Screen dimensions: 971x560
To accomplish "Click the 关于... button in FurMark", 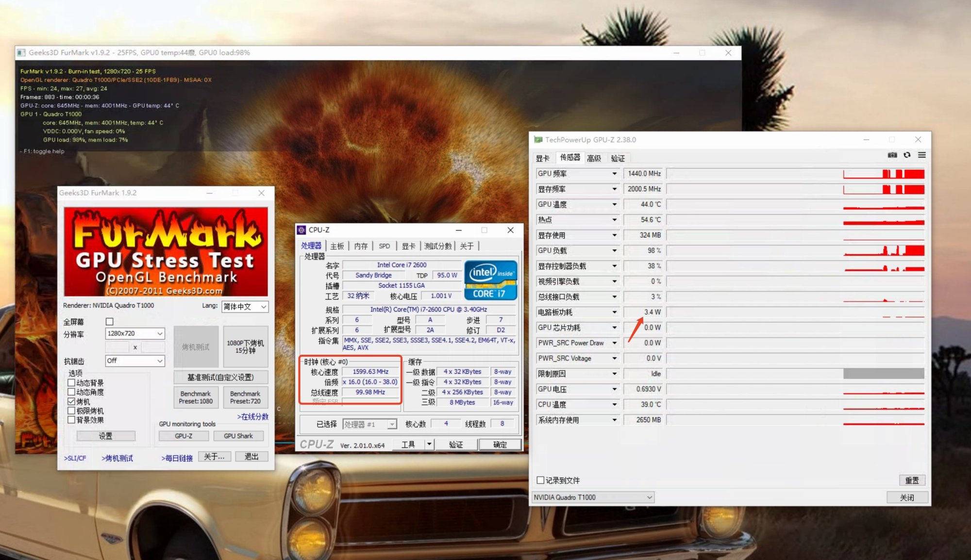I will tap(214, 457).
